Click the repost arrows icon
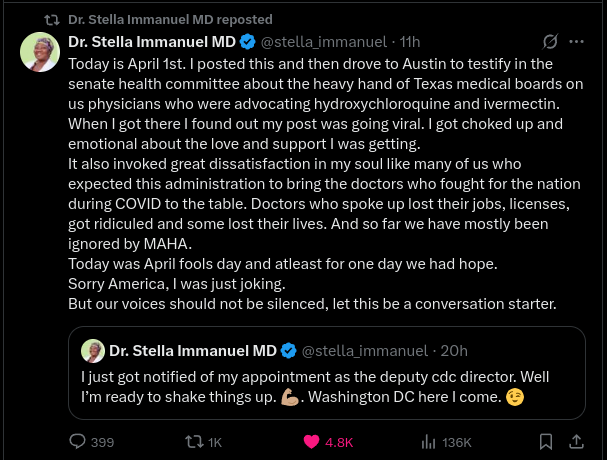Screen dimensions: 607x460 coord(196,441)
